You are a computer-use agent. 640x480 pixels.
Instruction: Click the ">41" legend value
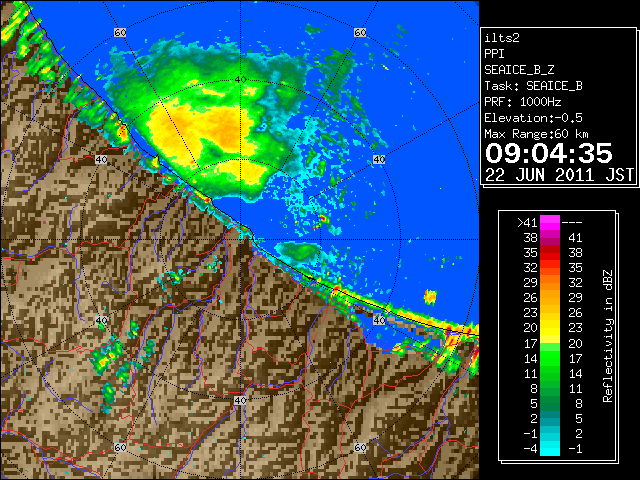[x=527, y=223]
